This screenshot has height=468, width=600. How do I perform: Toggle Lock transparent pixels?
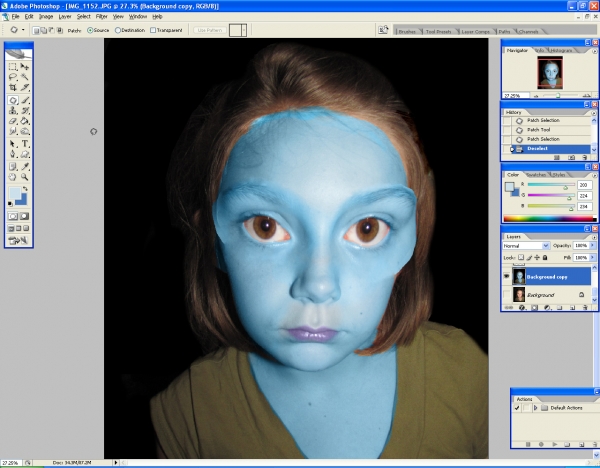pos(521,258)
